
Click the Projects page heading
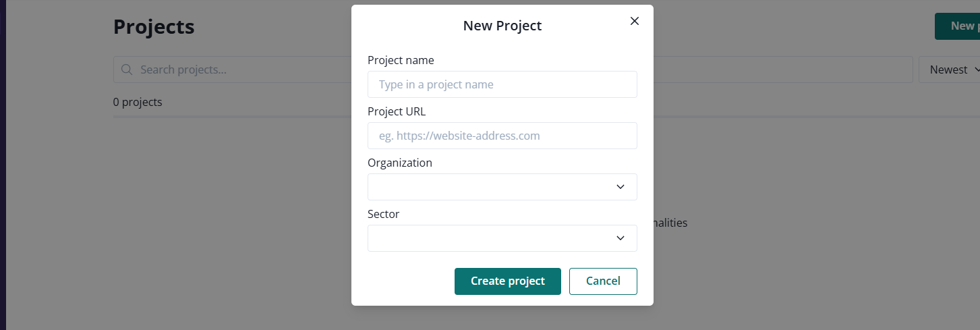tap(154, 26)
